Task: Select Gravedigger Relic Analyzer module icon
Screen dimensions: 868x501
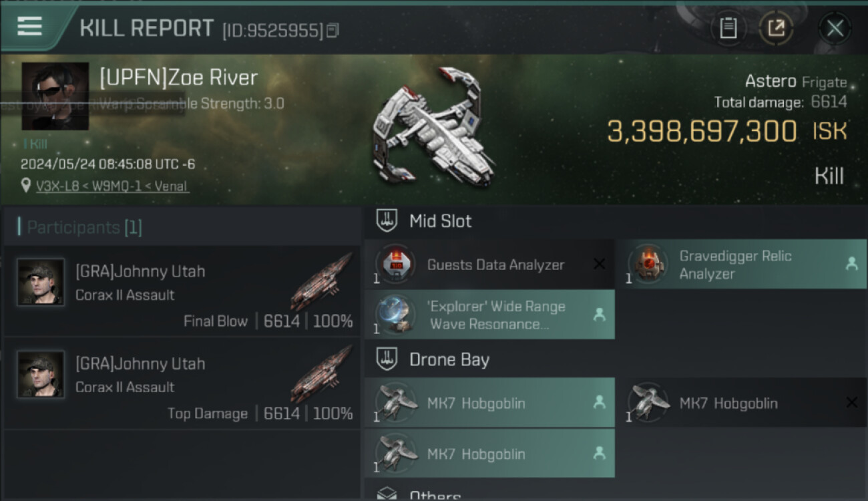Action: [x=648, y=265]
